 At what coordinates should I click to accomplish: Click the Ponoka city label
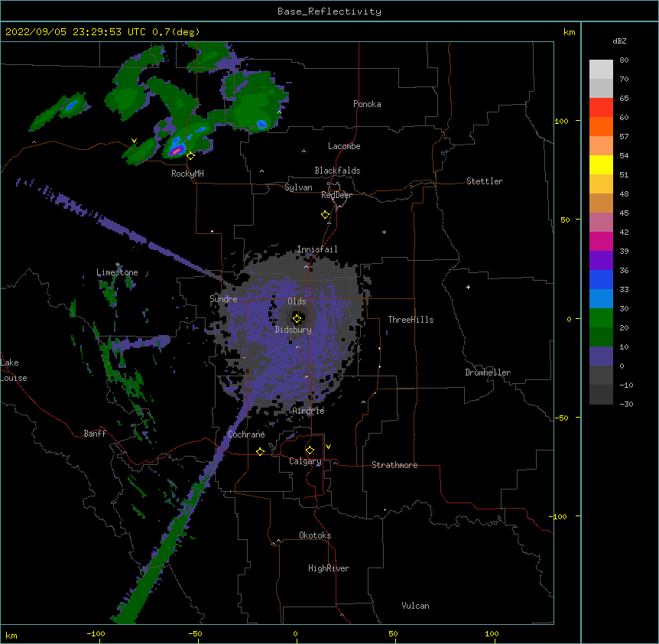[x=367, y=104]
